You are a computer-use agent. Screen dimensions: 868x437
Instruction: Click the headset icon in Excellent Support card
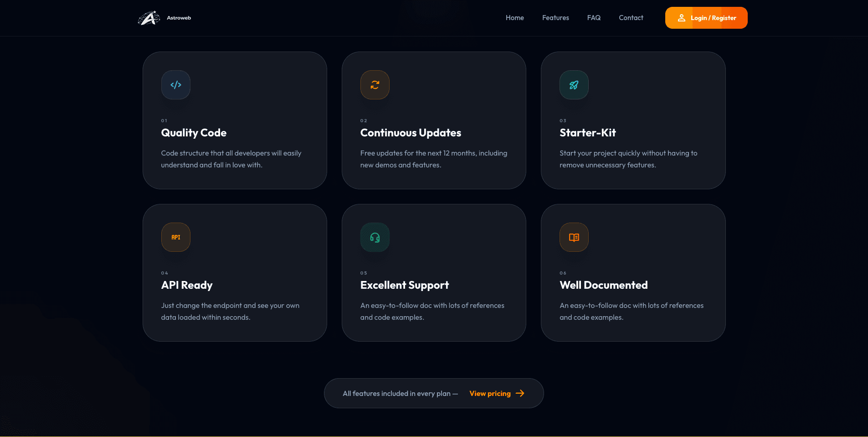coord(375,237)
